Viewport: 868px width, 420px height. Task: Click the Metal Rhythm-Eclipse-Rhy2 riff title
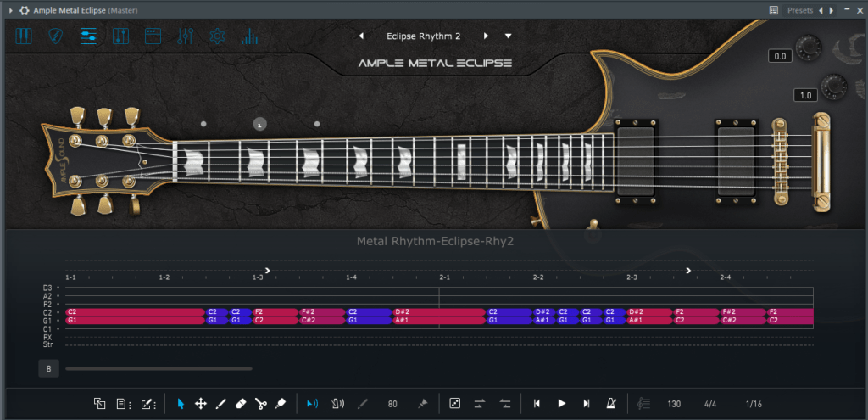click(436, 242)
